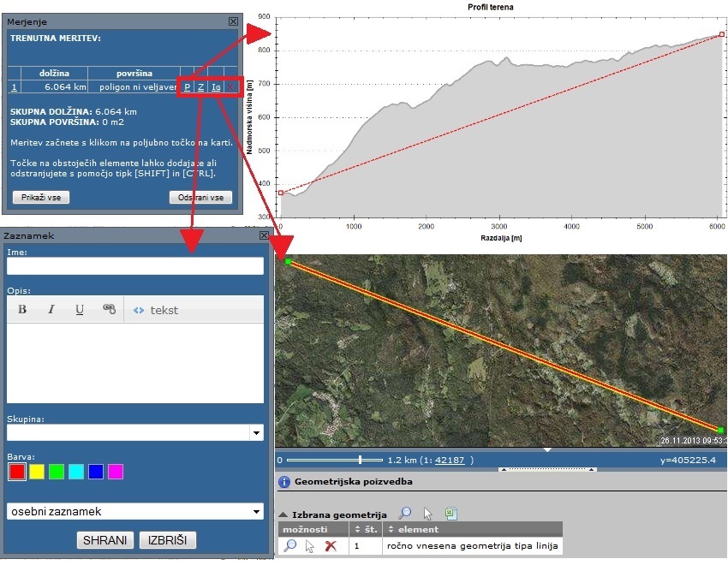Zoom to geometry using row magnifier icon
This screenshot has height=565, width=728.
290,545
